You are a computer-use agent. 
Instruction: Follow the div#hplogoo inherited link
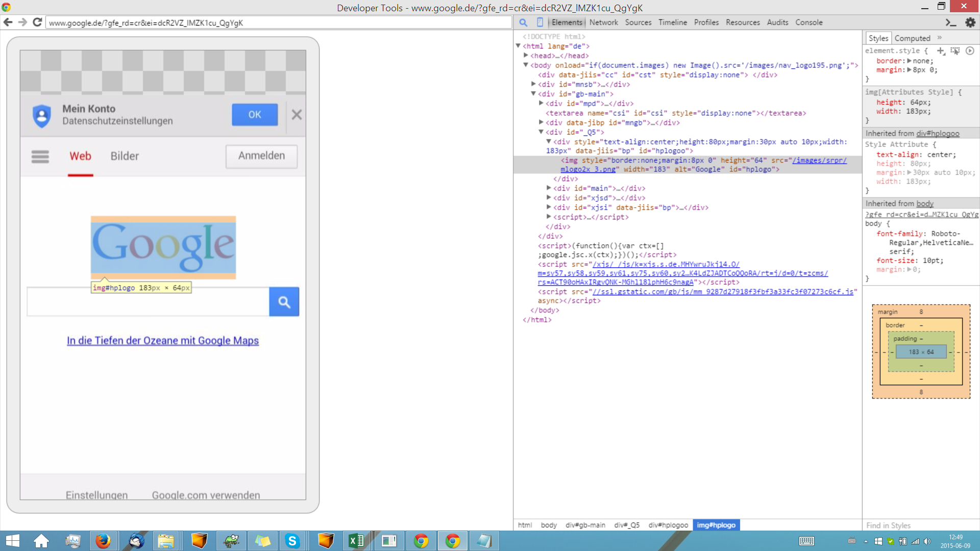(938, 133)
